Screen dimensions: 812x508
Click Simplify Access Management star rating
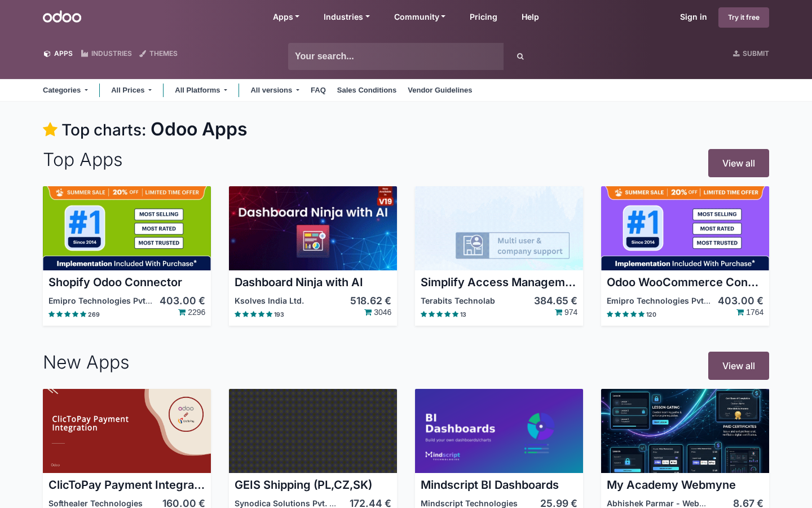(440, 314)
